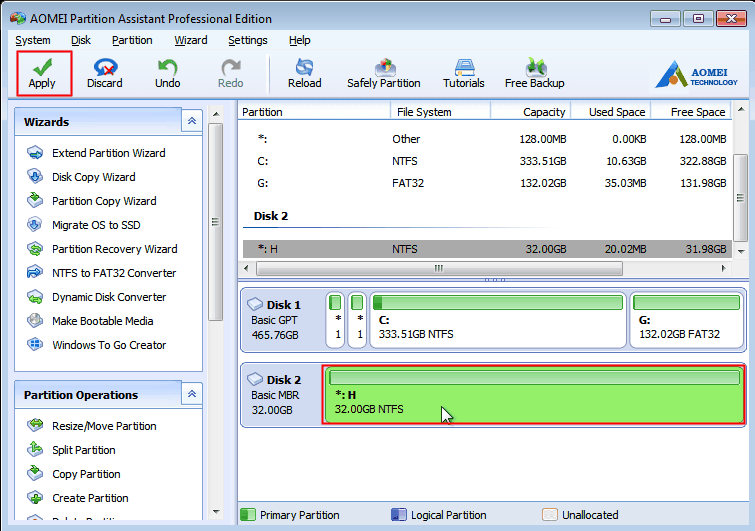Click partition list vertical scrollbar up arrow
755x531 pixels.
pyautogui.click(x=741, y=110)
